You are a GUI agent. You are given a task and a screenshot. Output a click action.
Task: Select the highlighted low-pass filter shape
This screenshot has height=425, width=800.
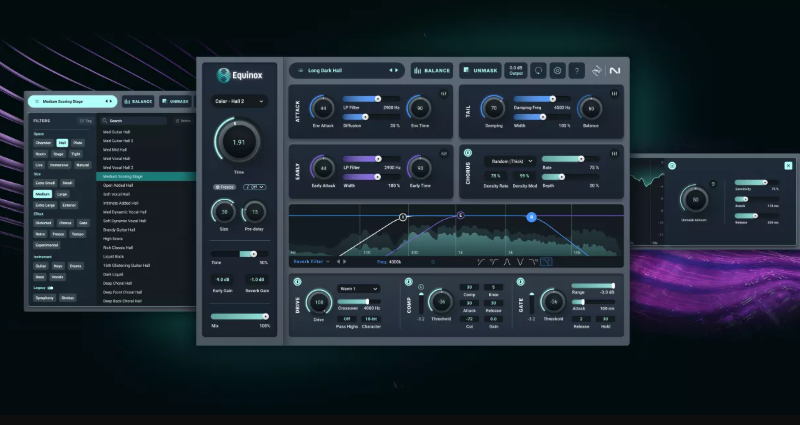pyautogui.click(x=546, y=262)
